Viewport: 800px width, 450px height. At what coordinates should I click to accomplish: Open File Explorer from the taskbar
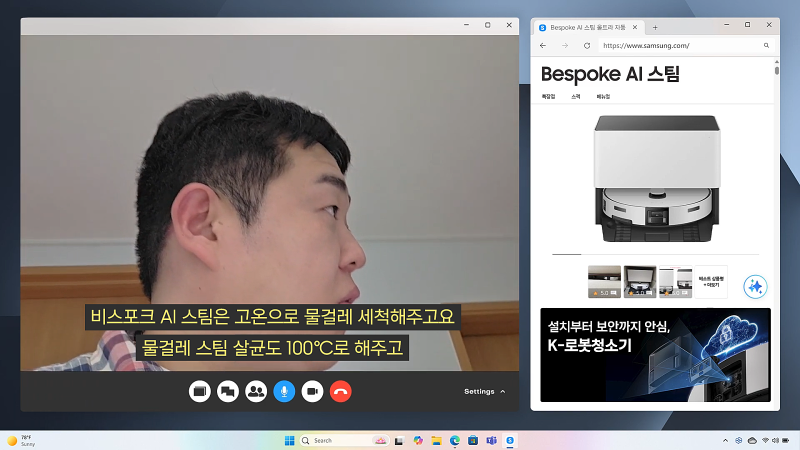pos(436,440)
